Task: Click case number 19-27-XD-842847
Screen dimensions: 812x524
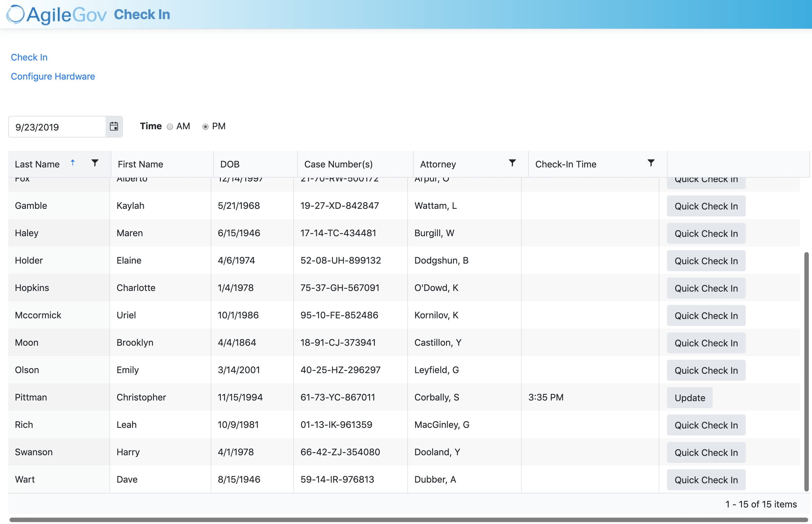Action: pos(339,206)
